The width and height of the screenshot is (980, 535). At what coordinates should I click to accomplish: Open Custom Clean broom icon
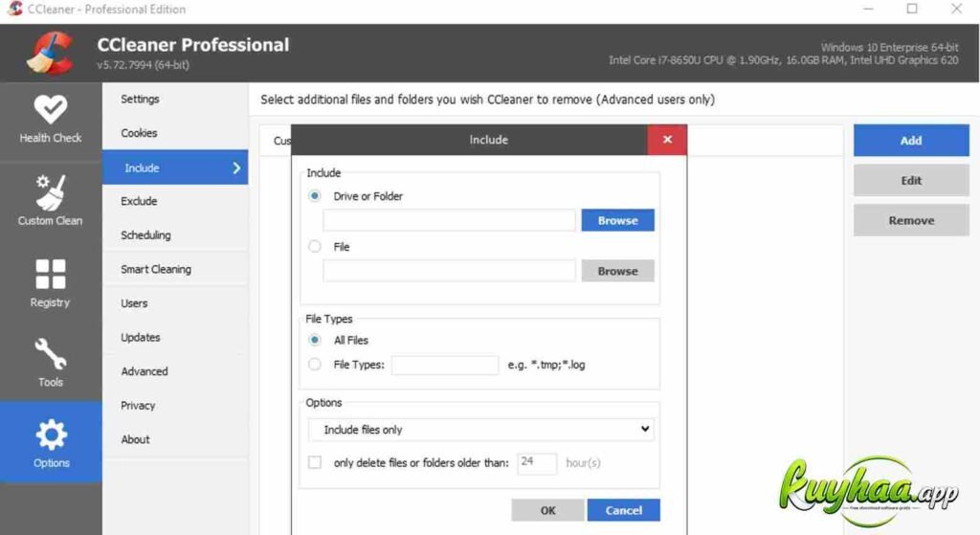[50, 191]
